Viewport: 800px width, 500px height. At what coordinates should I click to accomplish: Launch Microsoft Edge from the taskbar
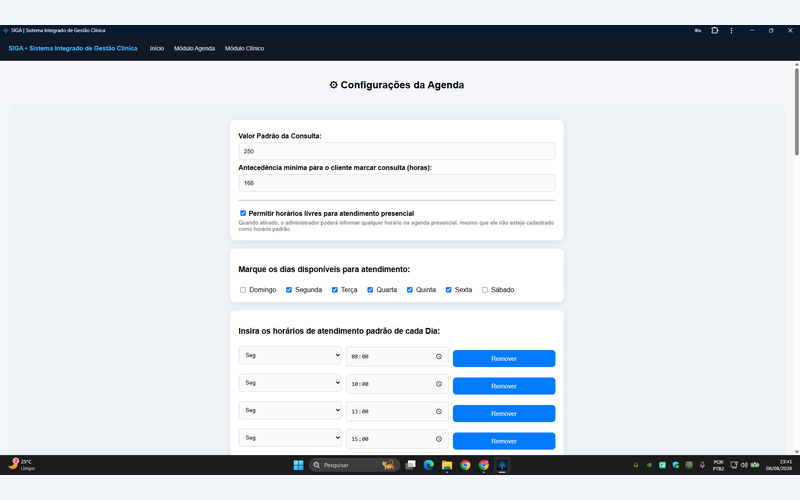point(429,465)
